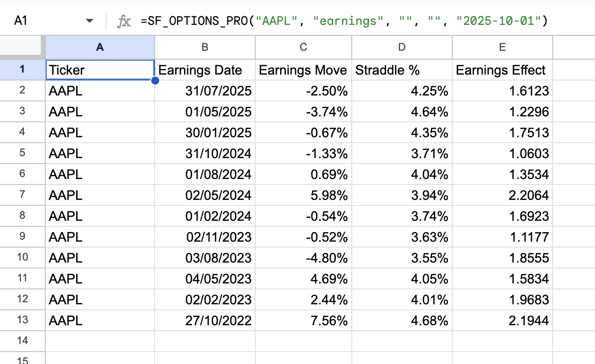Select column B header
Viewport: 595px width, 364px height.
(205, 47)
